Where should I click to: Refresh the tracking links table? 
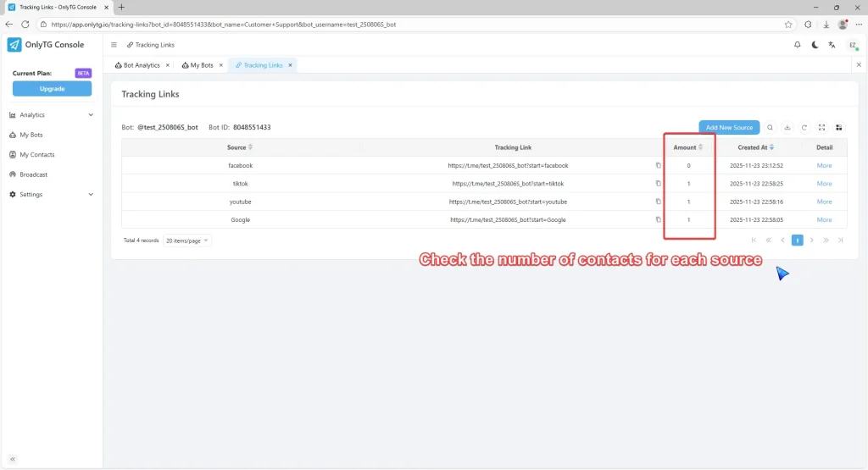pos(804,128)
